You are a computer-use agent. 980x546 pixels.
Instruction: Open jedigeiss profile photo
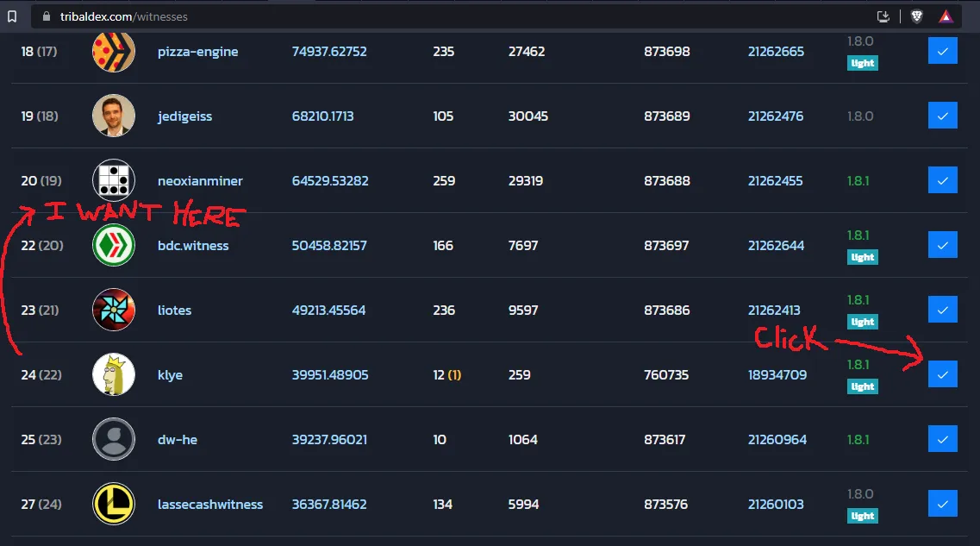click(x=114, y=116)
